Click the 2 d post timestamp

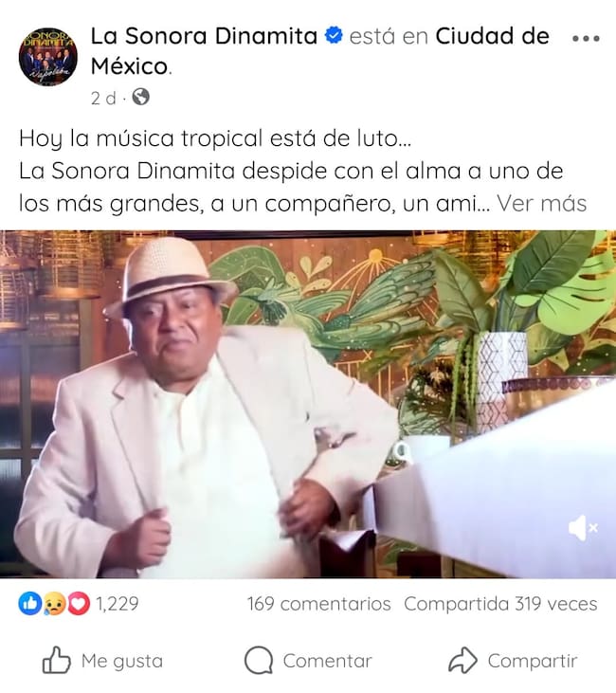103,98
